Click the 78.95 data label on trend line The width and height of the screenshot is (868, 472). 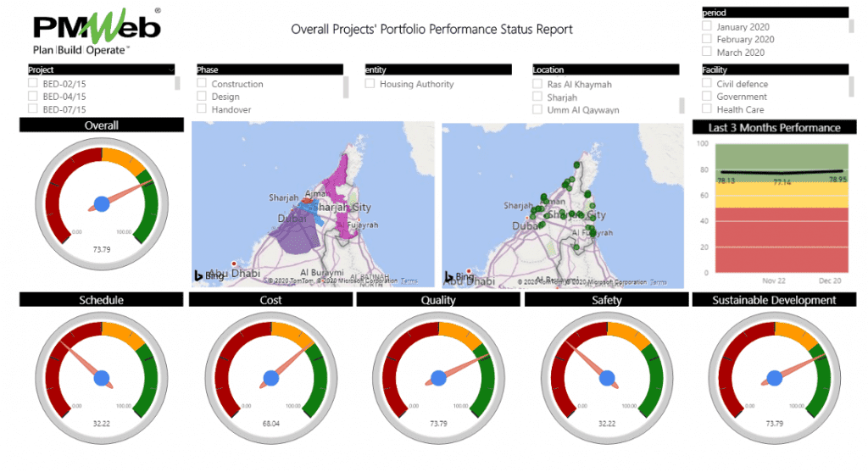[x=838, y=180]
